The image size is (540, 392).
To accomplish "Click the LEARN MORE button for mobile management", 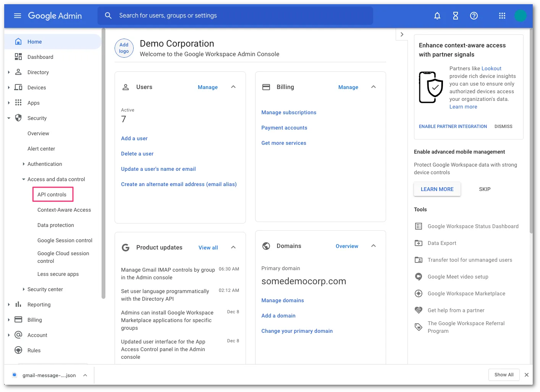I will point(437,189).
